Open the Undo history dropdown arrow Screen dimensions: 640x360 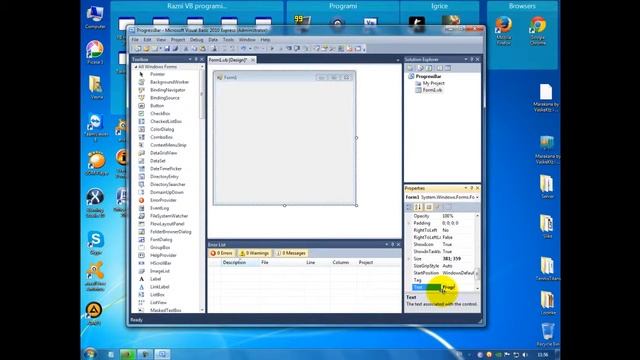[249, 49]
